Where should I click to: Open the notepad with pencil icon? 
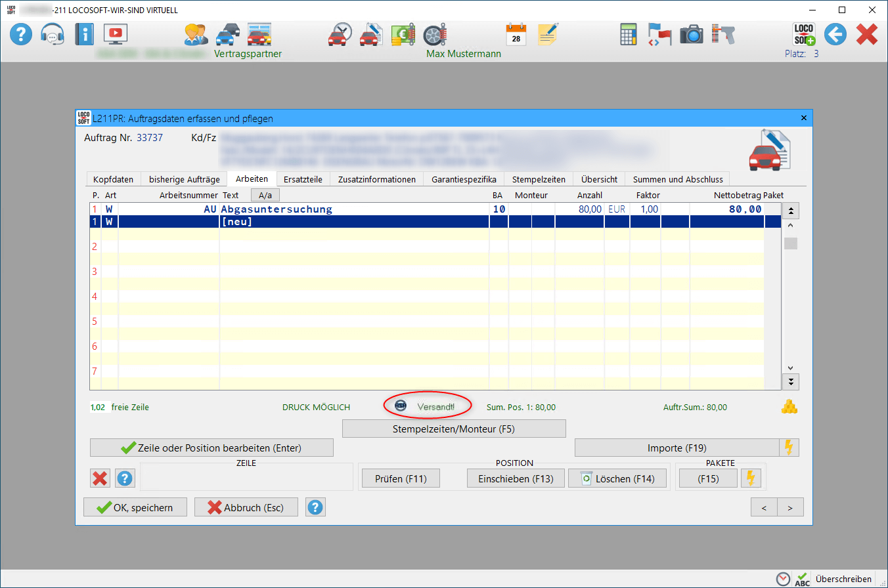coord(548,34)
